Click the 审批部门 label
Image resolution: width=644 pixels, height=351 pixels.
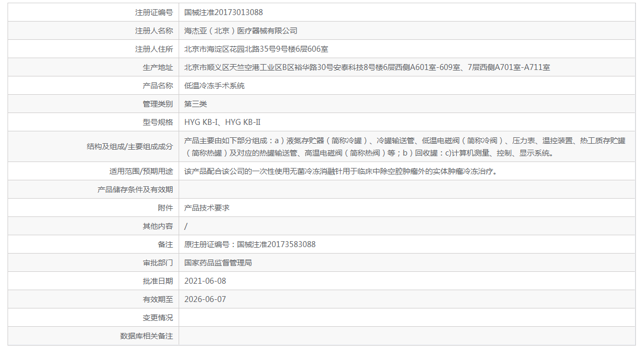(158, 263)
